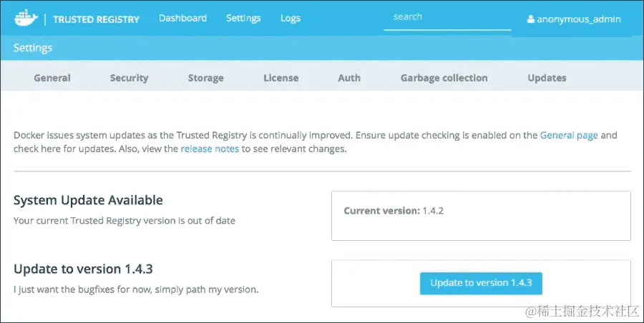Switch to the License tab
This screenshot has width=644, height=323.
[x=281, y=78]
